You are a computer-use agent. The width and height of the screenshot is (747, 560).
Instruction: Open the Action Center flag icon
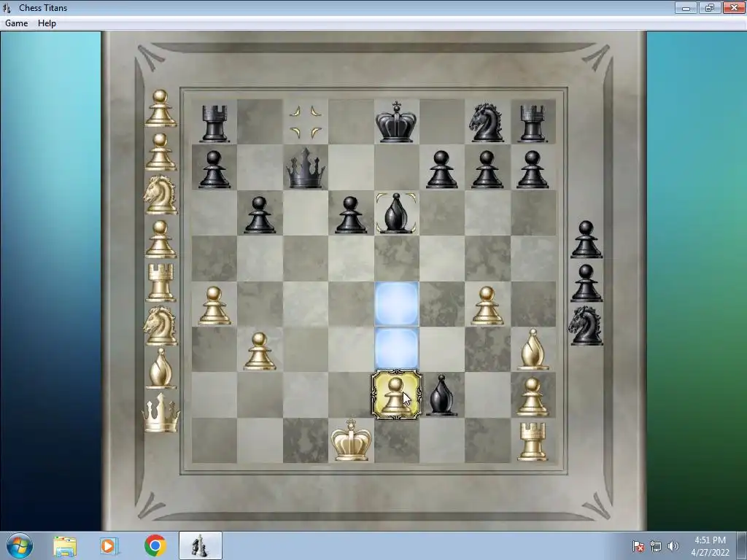[638, 547]
